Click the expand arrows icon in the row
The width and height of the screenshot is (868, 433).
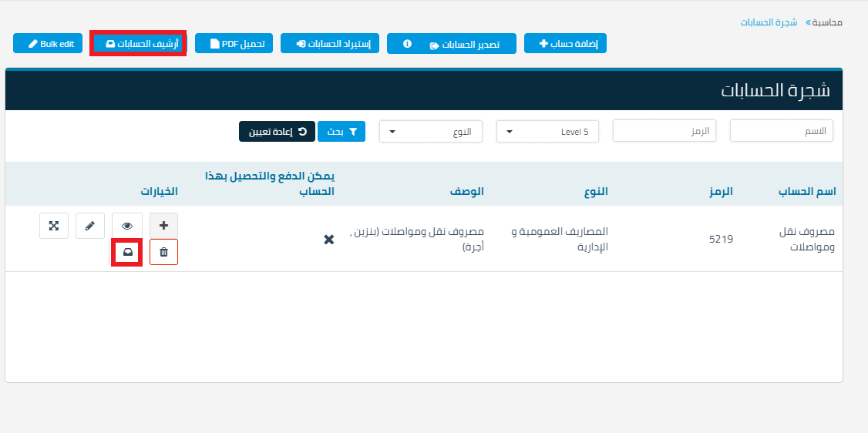point(54,226)
